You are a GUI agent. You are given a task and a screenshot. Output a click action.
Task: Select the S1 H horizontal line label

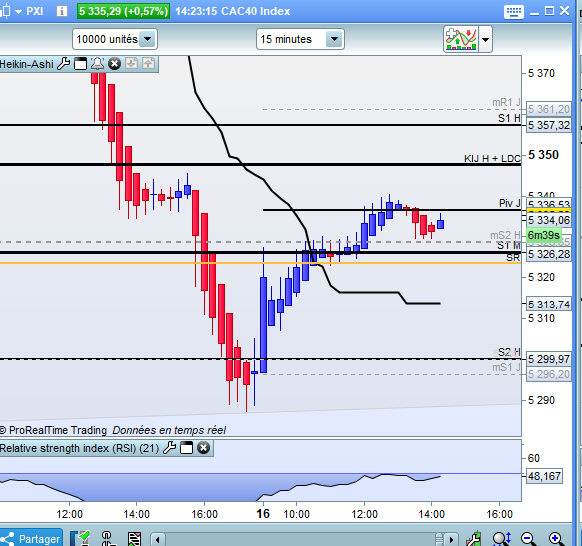(509, 118)
